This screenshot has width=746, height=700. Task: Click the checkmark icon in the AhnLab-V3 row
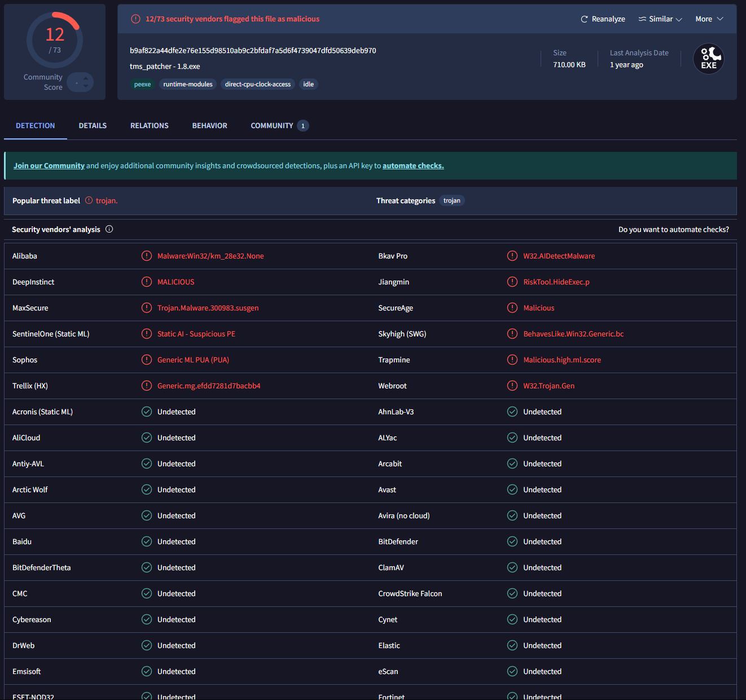coord(512,412)
